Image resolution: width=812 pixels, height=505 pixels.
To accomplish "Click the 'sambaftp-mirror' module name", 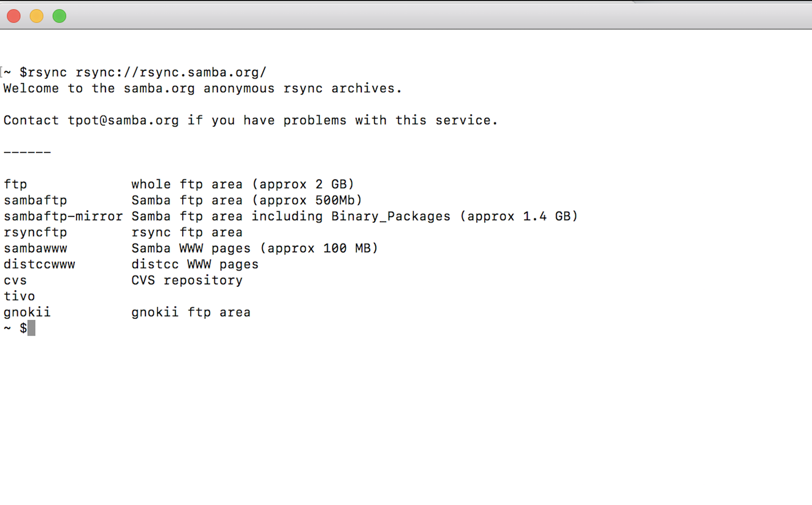I will (63, 217).
